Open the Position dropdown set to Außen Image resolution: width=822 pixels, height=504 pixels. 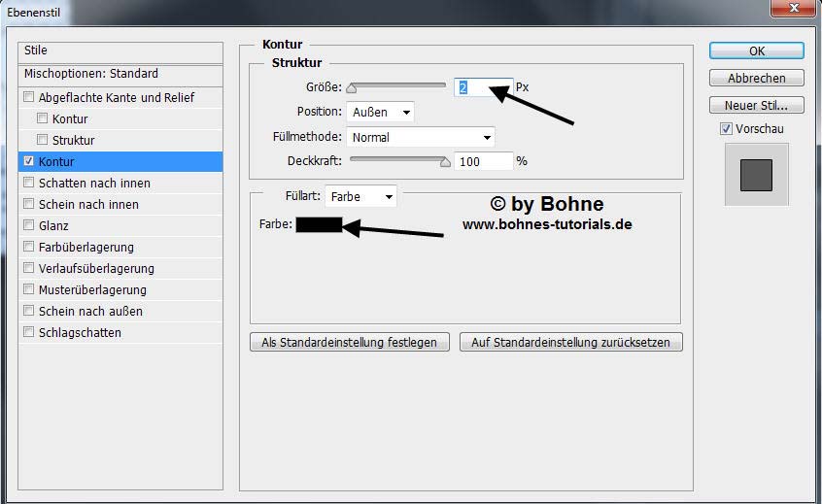tap(380, 113)
